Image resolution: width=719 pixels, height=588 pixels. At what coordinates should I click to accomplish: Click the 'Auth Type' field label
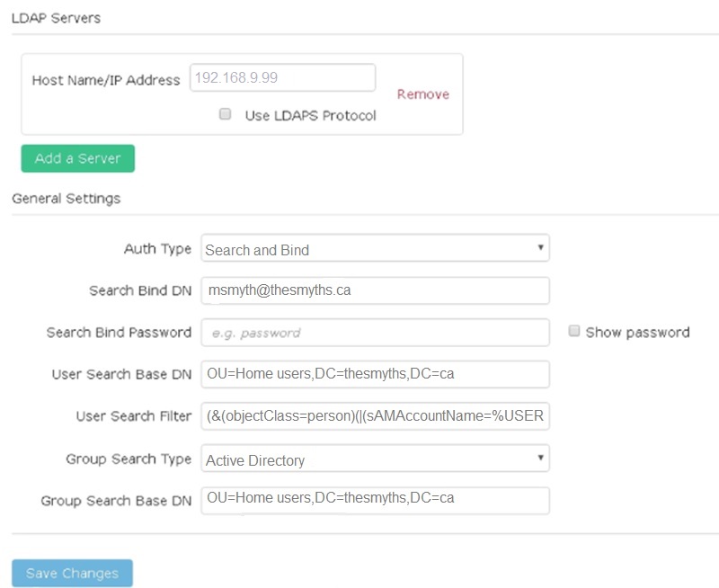pos(157,249)
